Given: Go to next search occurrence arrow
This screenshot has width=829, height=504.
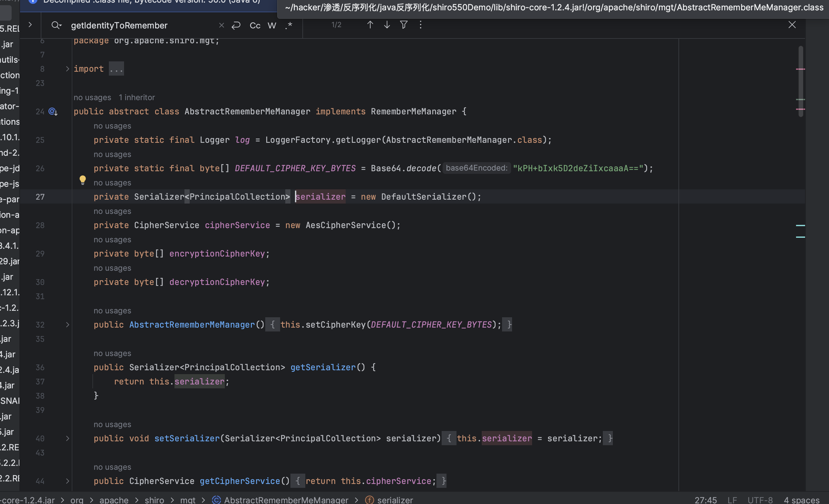Looking at the screenshot, I should point(387,25).
